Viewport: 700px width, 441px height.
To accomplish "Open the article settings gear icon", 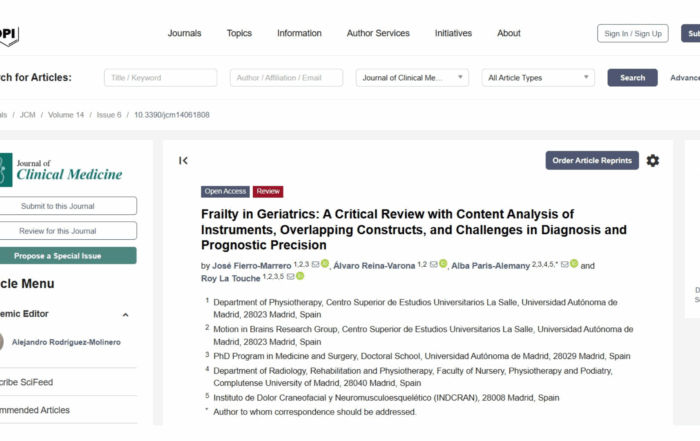I will coord(653,161).
